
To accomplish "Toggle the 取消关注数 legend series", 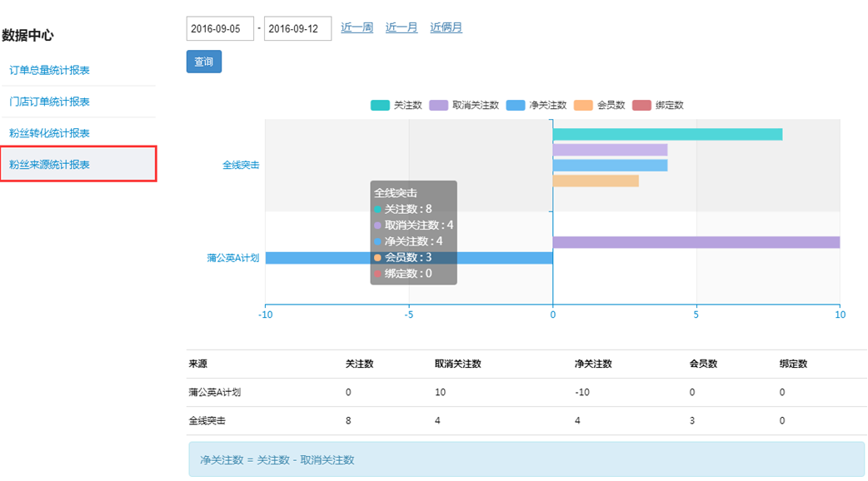I will 463,106.
